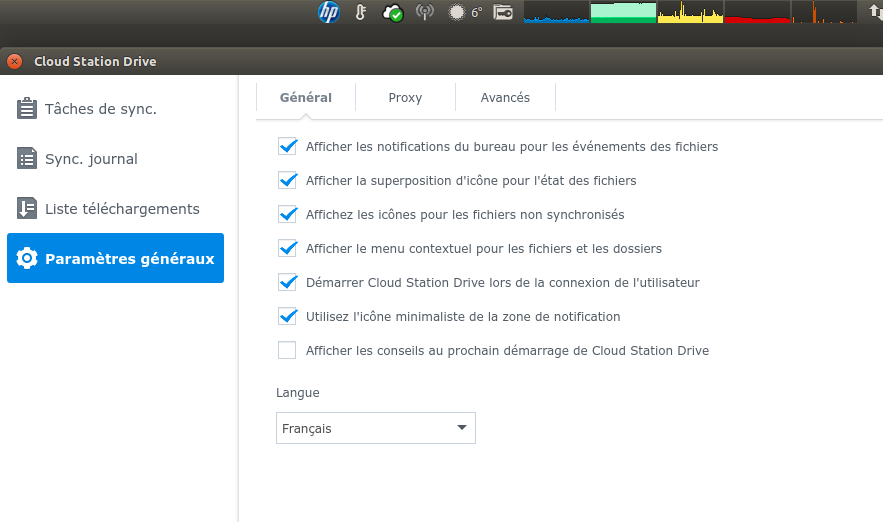This screenshot has height=522, width=883.
Task: Uncheck 'Afficher le menu contextuel' option
Action: coord(288,248)
